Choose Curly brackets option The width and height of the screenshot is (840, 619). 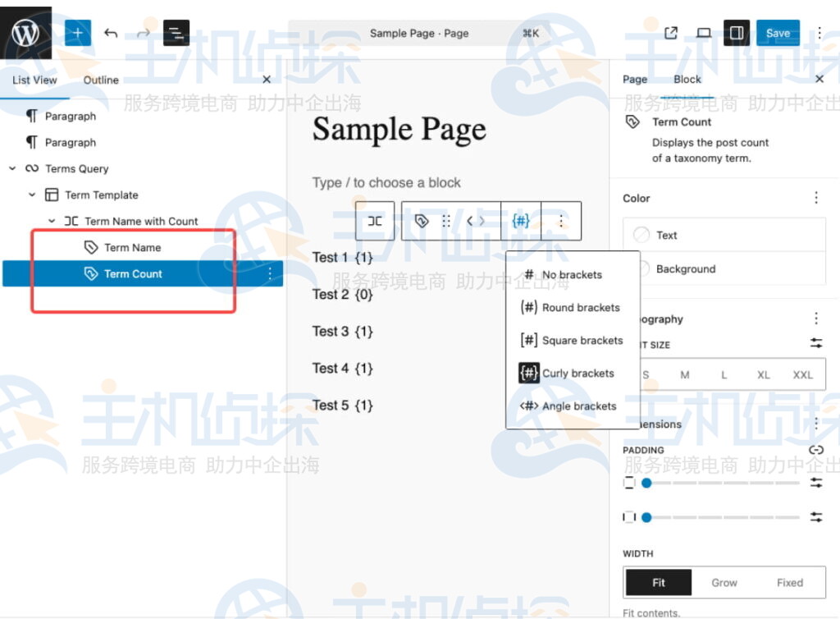[x=573, y=373]
